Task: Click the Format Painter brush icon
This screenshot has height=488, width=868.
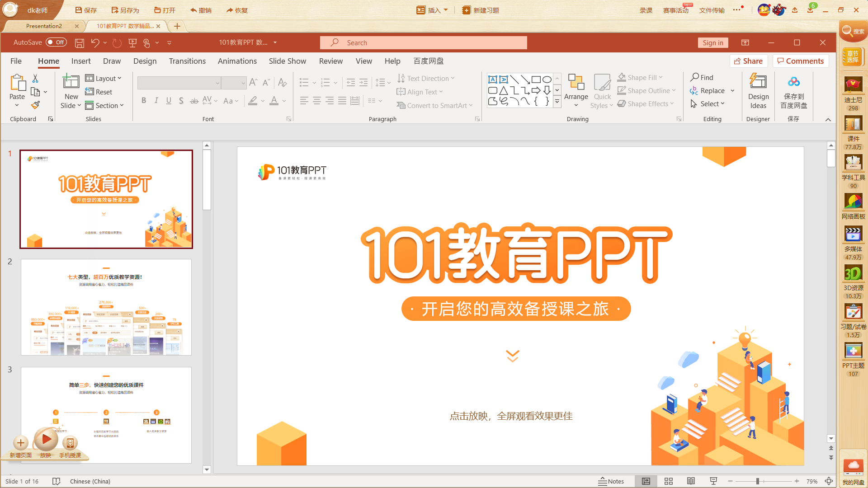Action: (35, 105)
